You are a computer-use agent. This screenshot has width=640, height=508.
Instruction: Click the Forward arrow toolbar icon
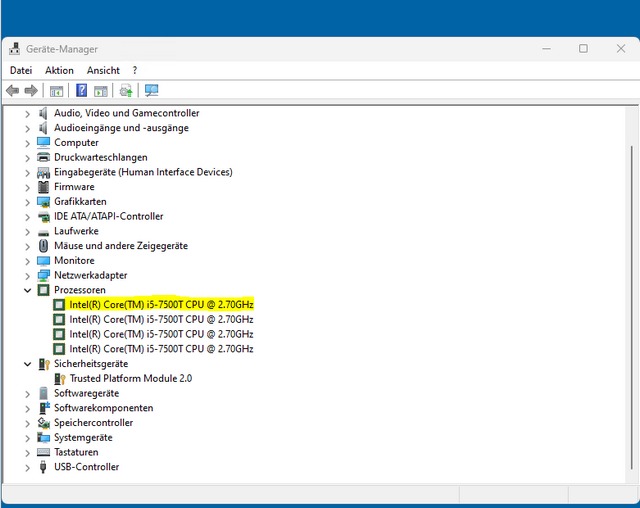(x=31, y=91)
